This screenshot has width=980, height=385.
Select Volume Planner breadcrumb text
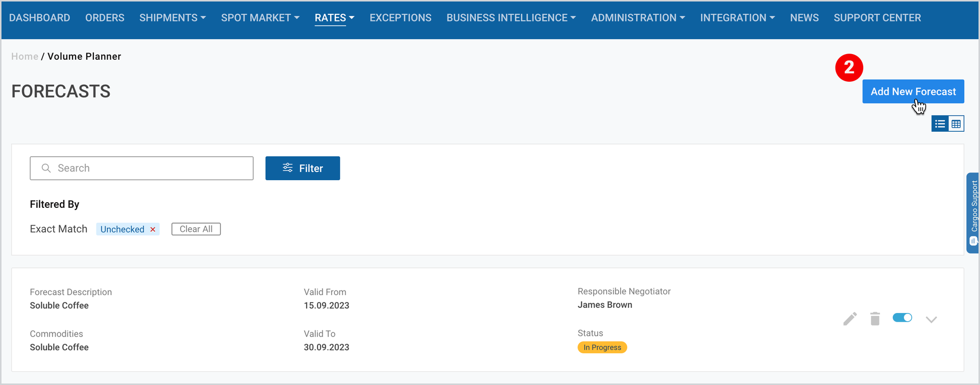(84, 56)
